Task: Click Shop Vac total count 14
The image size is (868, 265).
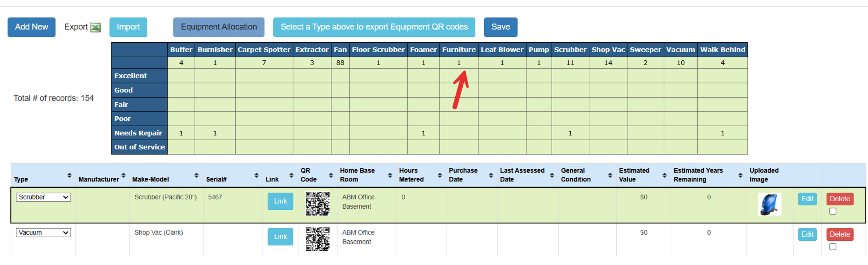Action: coord(608,63)
